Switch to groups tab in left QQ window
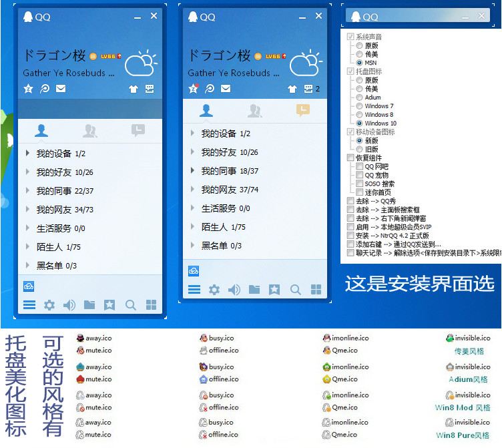Image resolution: width=502 pixels, height=448 pixels. pos(90,131)
